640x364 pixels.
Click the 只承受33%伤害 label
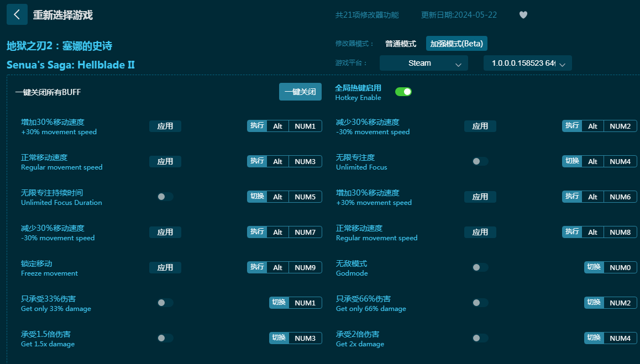(48, 299)
